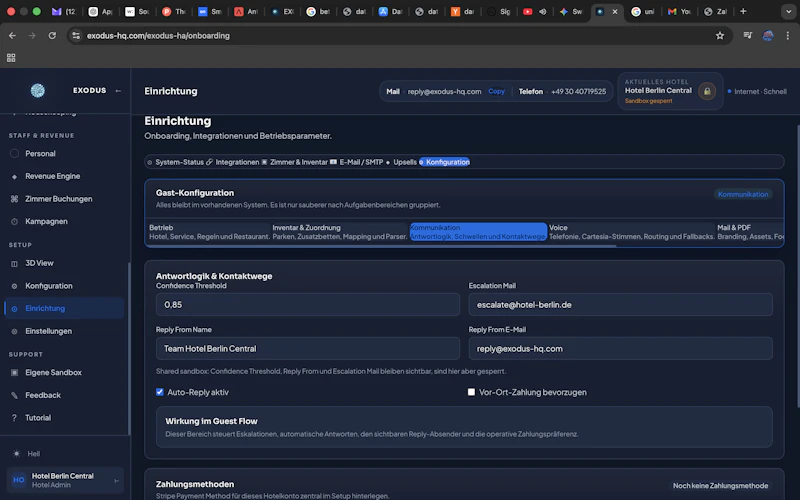The image size is (800, 500).
Task: Enable Vor-Ort-Zahlung bevorzugen
Action: 471,392
